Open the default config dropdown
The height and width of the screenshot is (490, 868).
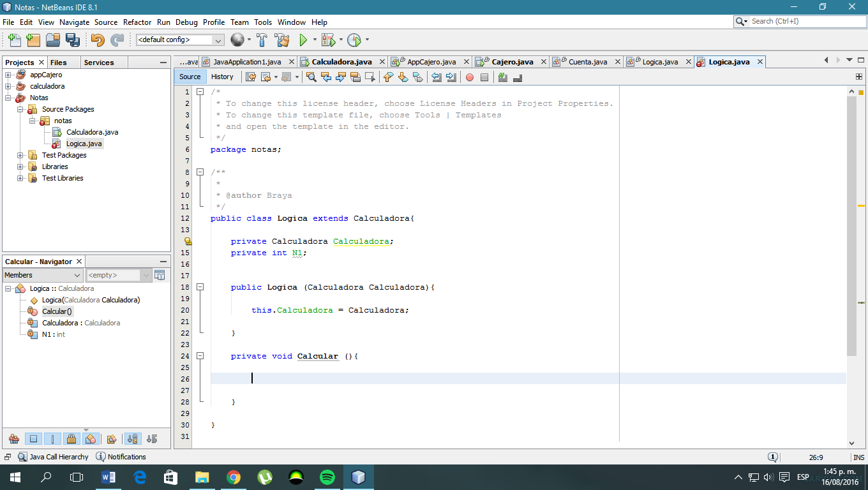tap(179, 40)
